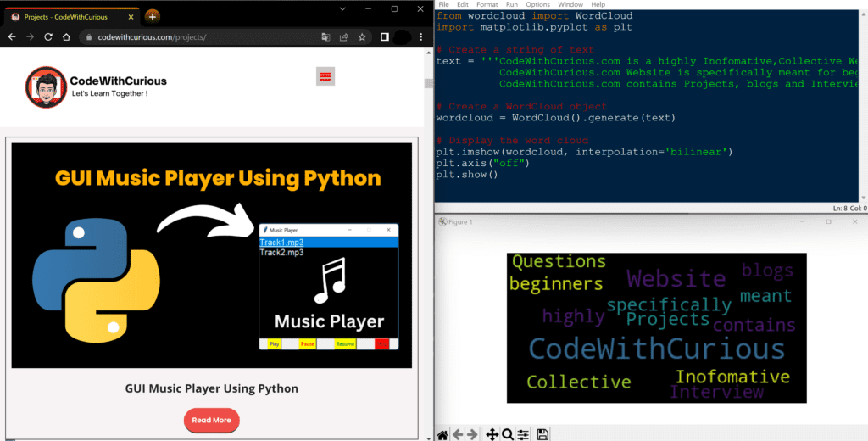Open the Format menu in editor
Image resolution: width=868 pixels, height=441 pixels.
[487, 4]
